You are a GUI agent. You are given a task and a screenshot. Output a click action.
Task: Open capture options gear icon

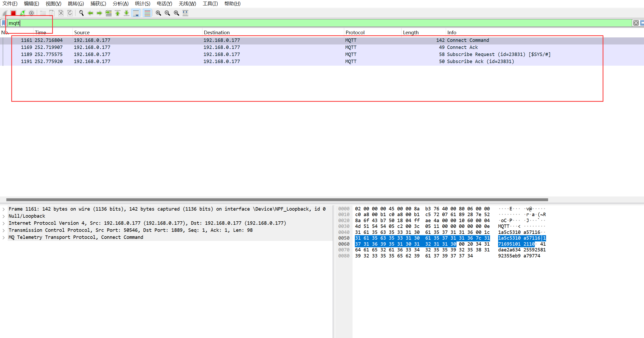pos(31,13)
